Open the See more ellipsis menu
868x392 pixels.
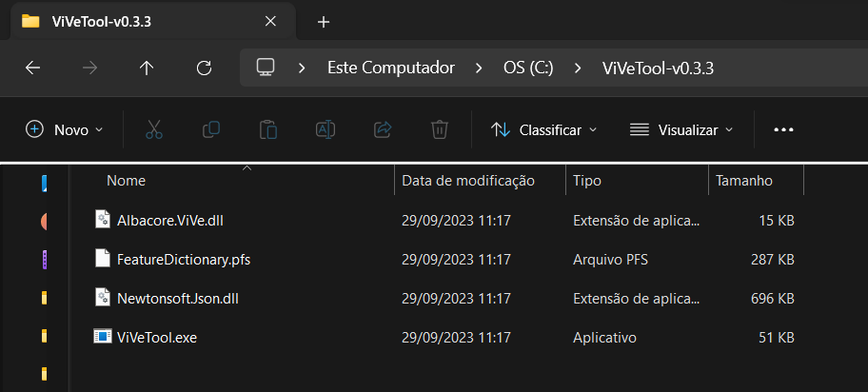[784, 130]
